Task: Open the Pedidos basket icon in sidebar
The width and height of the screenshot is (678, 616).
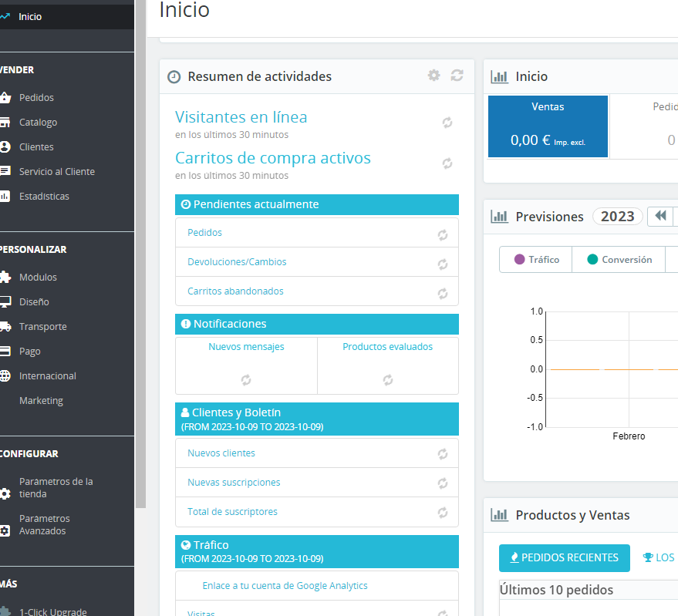Action: tap(5, 98)
